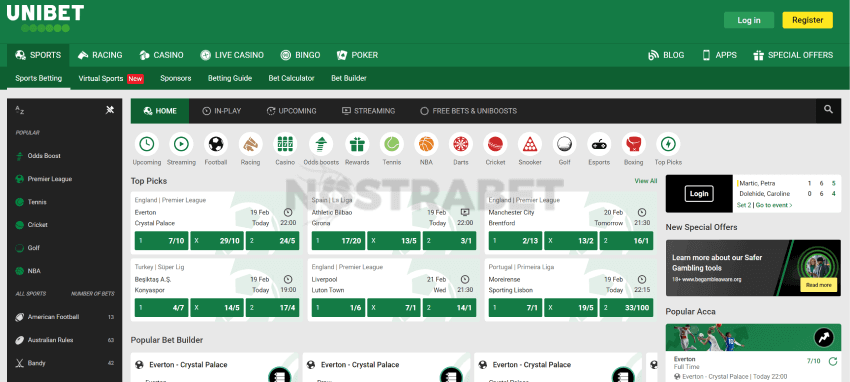Screen dimensions: 850x382
Task: Select Manchester City odds 2/13
Action: click(516, 241)
